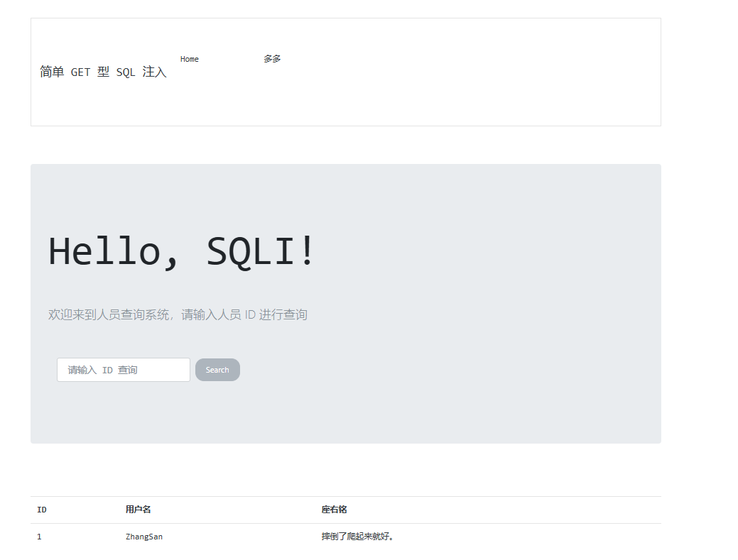The width and height of the screenshot is (738, 560).
Task: Click the ZhangSan username cell
Action: 144,537
